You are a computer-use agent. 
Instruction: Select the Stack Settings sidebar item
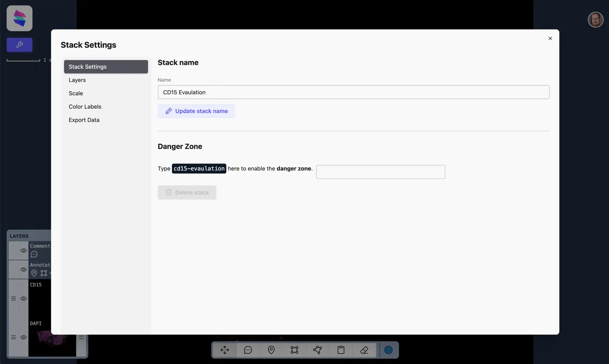coord(106,67)
